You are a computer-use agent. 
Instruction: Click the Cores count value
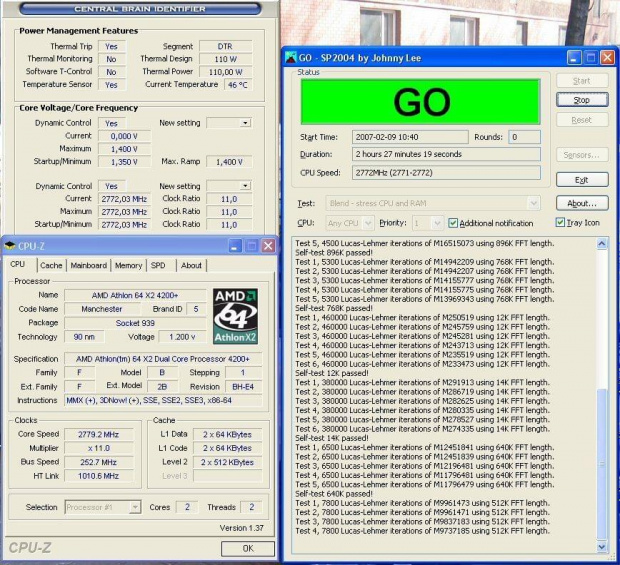187,507
